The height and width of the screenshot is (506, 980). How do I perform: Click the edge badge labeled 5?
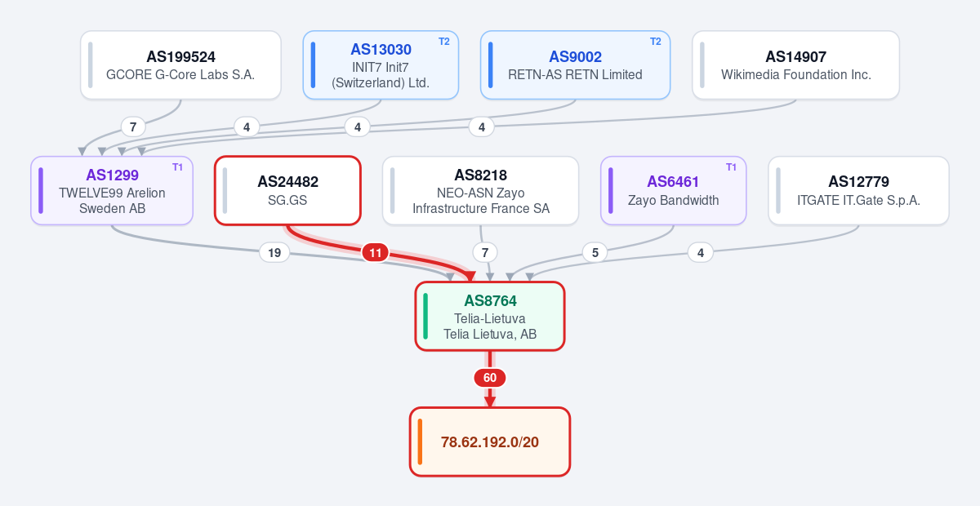point(595,253)
